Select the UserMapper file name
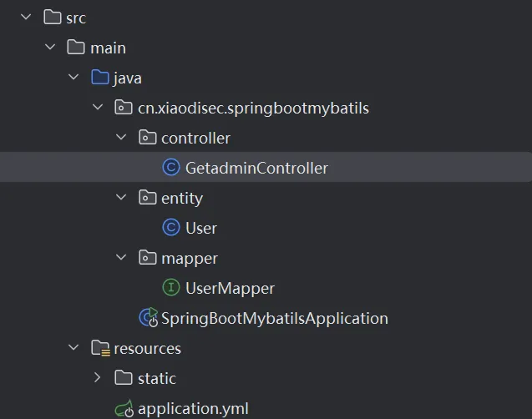Viewport: 532px width, 419px height. pyautogui.click(x=230, y=288)
